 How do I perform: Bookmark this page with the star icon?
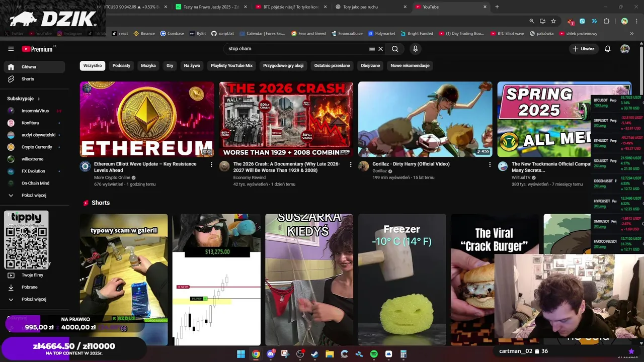point(553,21)
